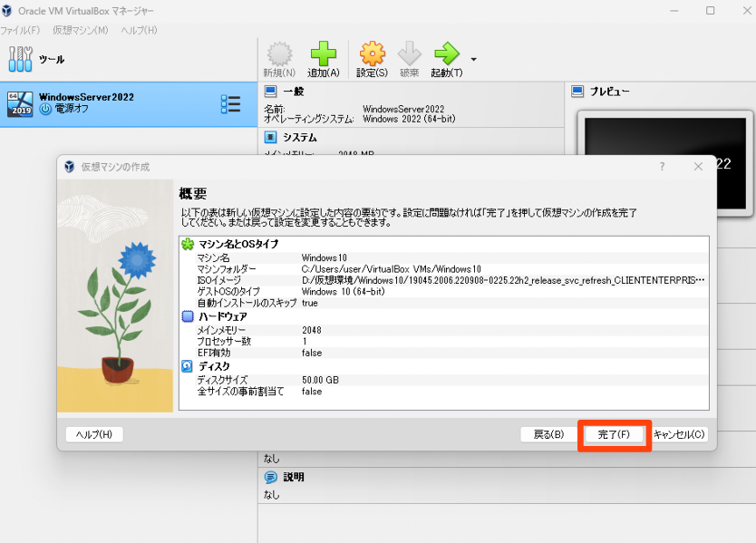Image resolution: width=756 pixels, height=543 pixels.
Task: Click the ヘルプ(H) button in dialog
Action: (x=94, y=434)
